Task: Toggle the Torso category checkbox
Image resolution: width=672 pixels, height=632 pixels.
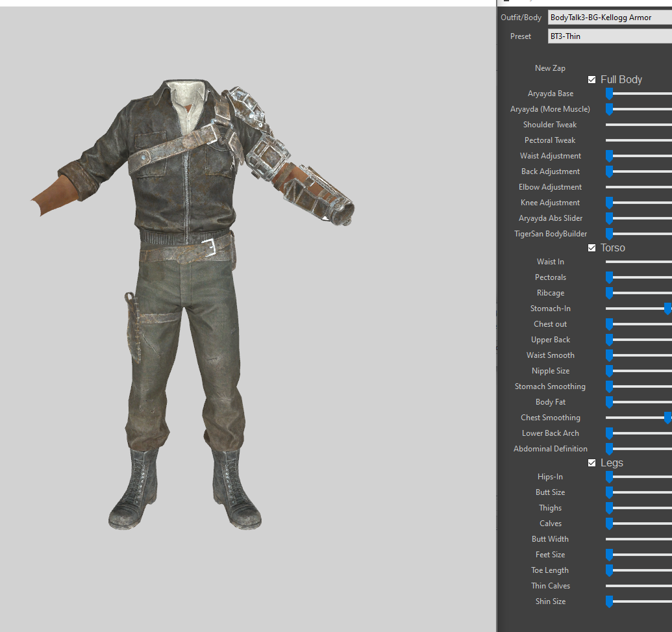Action: [591, 248]
